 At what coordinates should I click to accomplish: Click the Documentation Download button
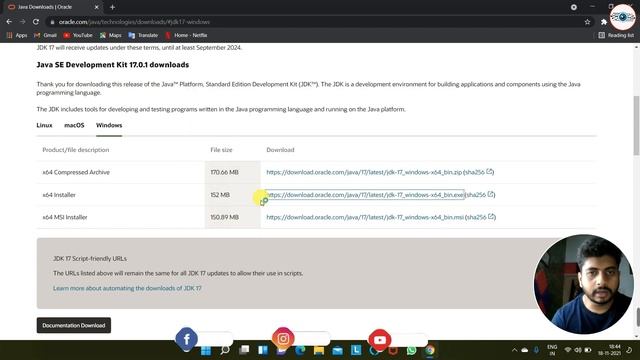tap(74, 325)
